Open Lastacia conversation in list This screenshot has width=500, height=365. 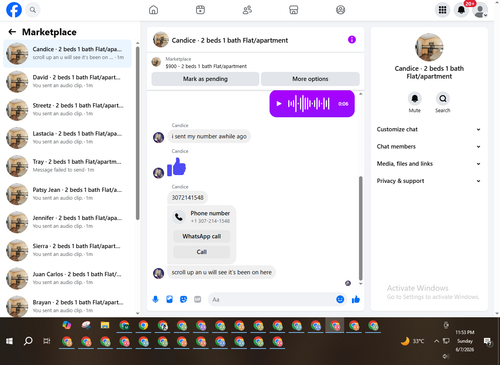tap(68, 138)
